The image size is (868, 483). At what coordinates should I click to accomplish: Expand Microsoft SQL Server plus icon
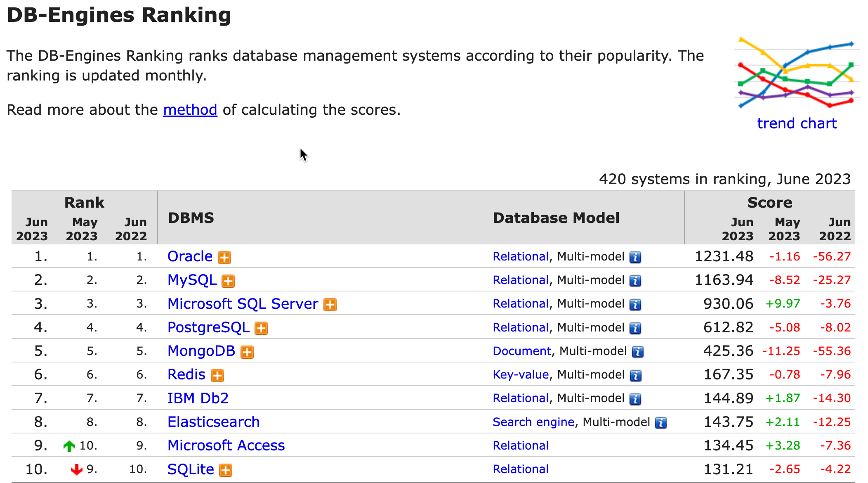click(330, 305)
